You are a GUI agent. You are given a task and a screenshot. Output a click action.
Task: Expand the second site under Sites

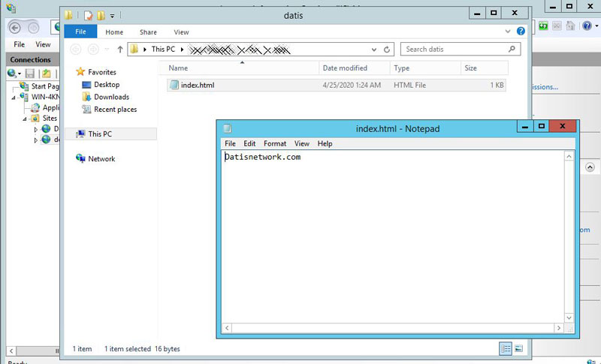[35, 140]
